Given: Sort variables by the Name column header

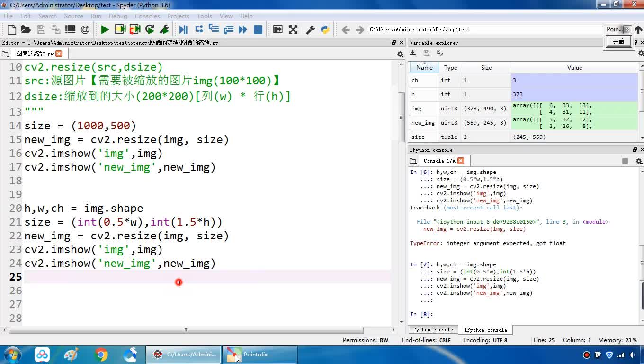Looking at the screenshot, I should [424, 68].
